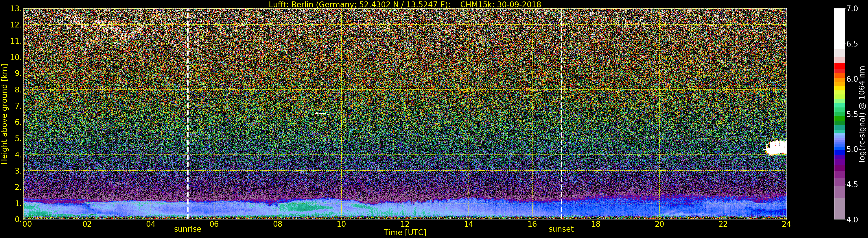Click the colorbar tick label '6.5'
This screenshot has height=238, width=868.
[852, 44]
